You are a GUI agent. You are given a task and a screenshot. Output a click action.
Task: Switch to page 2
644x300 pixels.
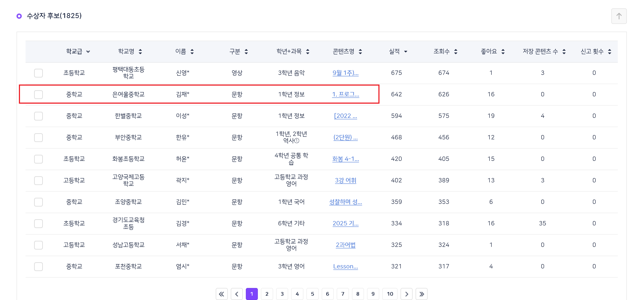[x=267, y=294]
